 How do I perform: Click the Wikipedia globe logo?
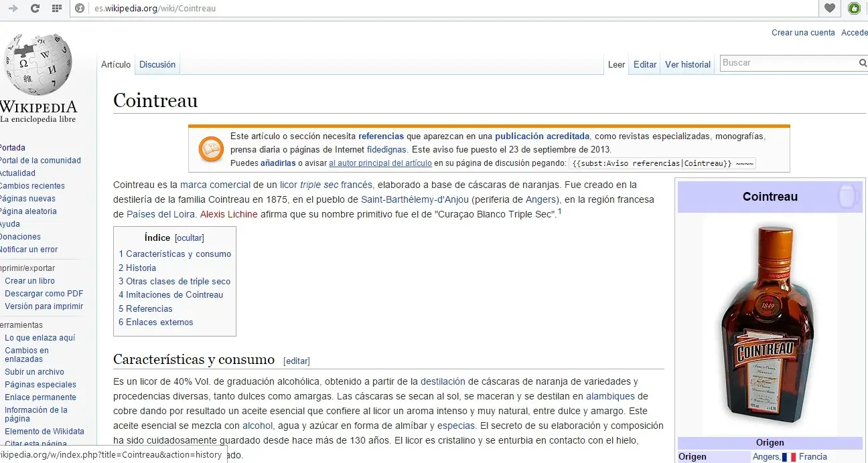pyautogui.click(x=38, y=64)
